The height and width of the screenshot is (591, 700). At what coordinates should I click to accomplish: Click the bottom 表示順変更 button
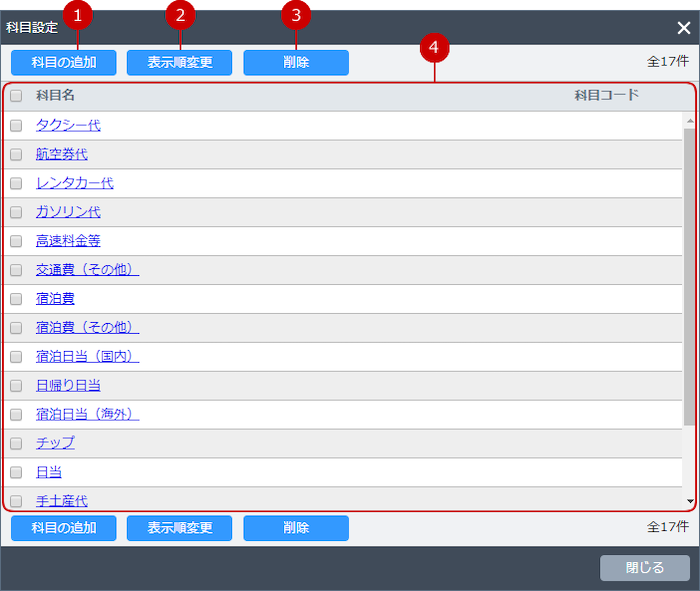(x=179, y=528)
